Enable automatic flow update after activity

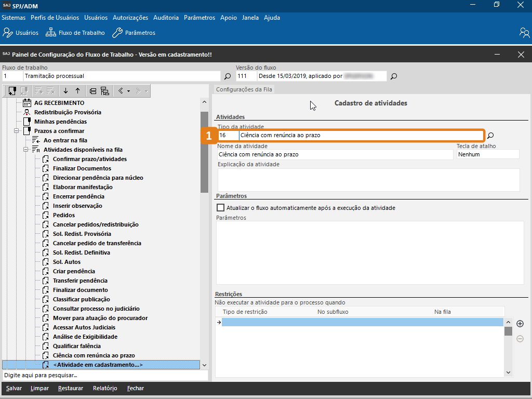tap(221, 208)
